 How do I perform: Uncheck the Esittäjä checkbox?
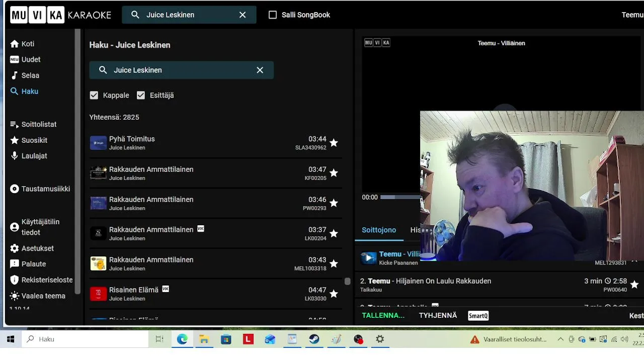[141, 95]
